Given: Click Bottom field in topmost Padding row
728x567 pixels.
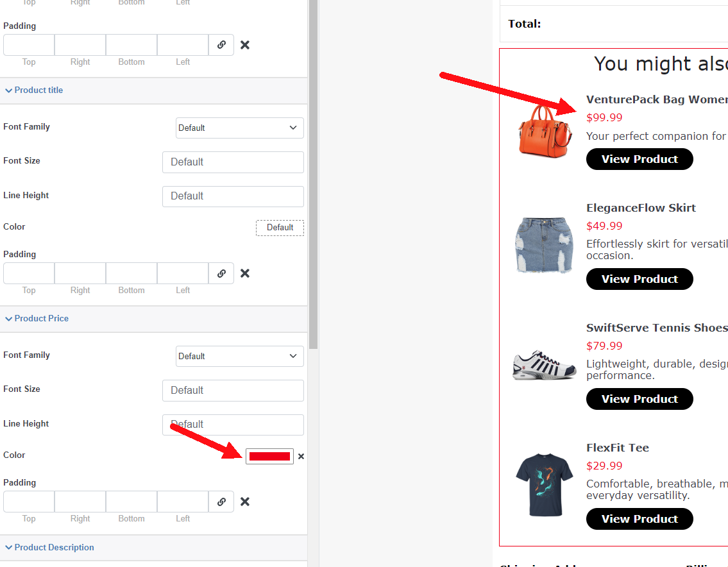Looking at the screenshot, I should coord(131,45).
